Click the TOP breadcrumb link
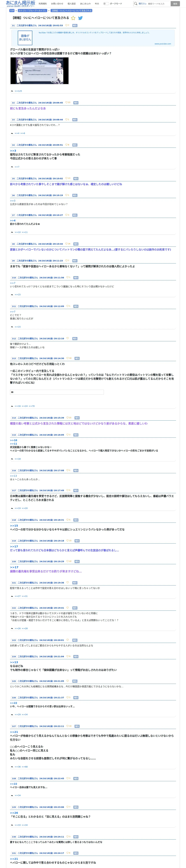This screenshot has height=868, width=186. point(12,10)
